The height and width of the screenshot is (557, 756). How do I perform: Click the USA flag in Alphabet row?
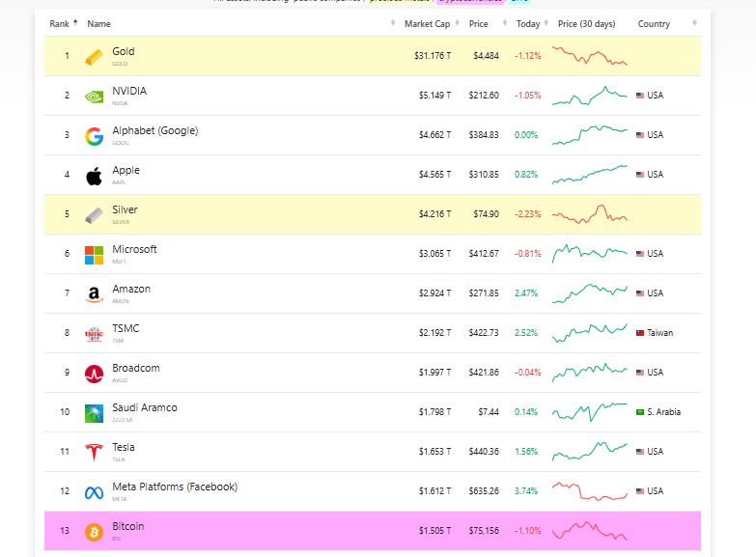pyautogui.click(x=640, y=135)
